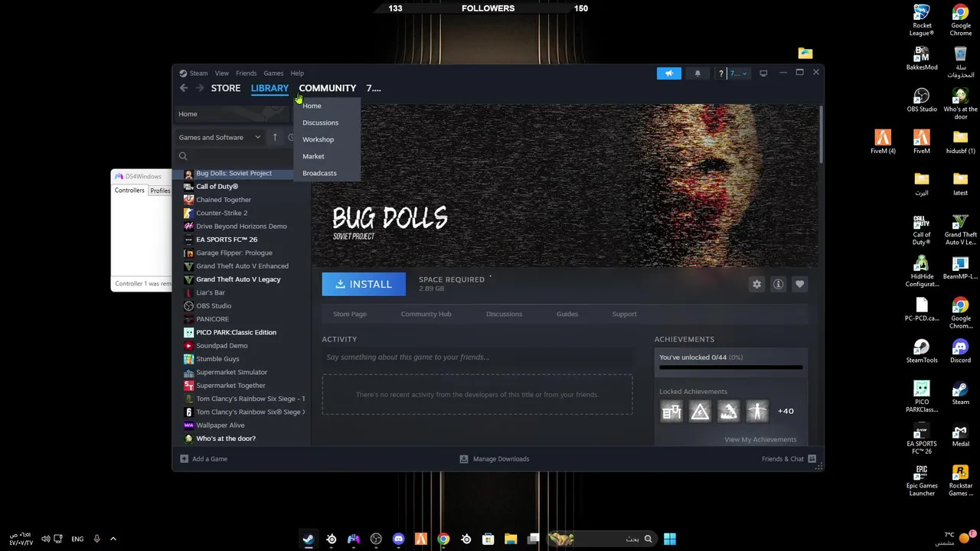
Task: Open Microsoft Store from the taskbar
Action: (x=488, y=539)
